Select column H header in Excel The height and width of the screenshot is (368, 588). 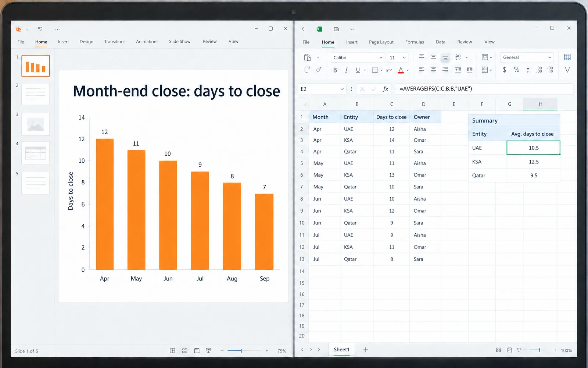tap(540, 104)
